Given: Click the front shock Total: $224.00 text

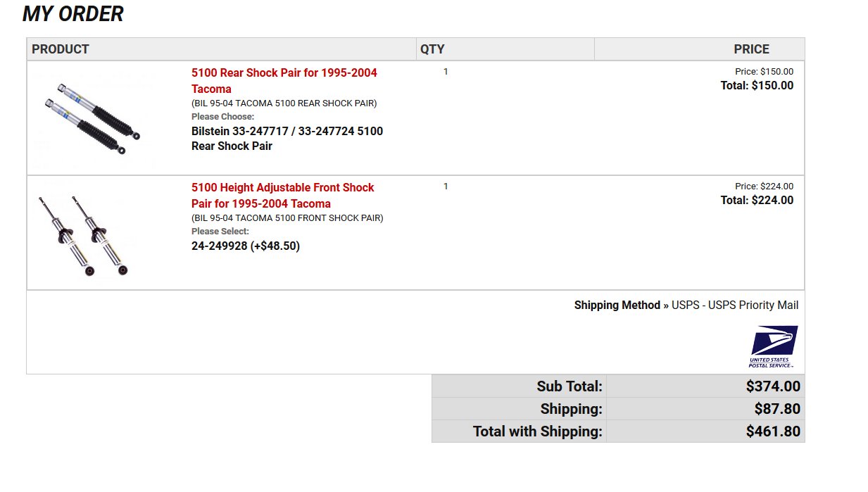Looking at the screenshot, I should (757, 201).
